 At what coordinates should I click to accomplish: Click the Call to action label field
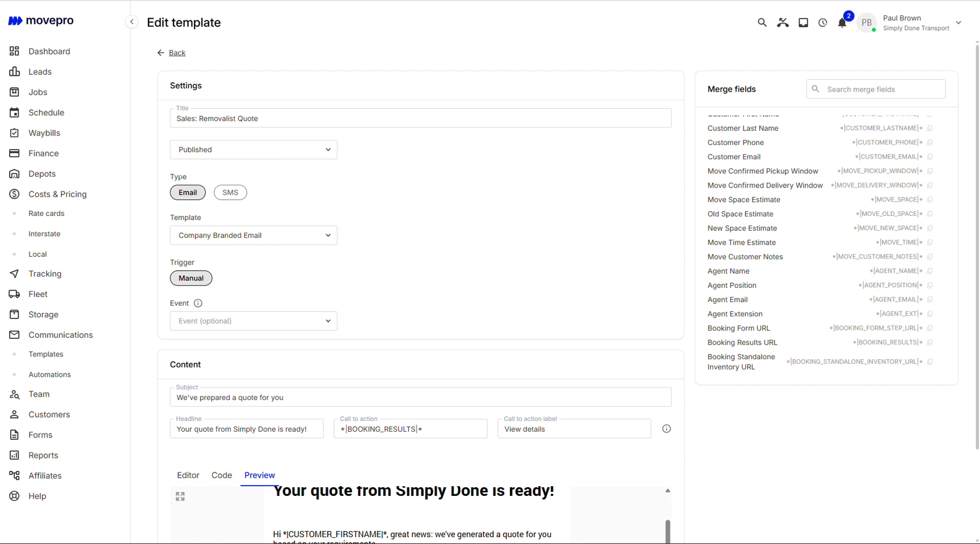coord(575,429)
